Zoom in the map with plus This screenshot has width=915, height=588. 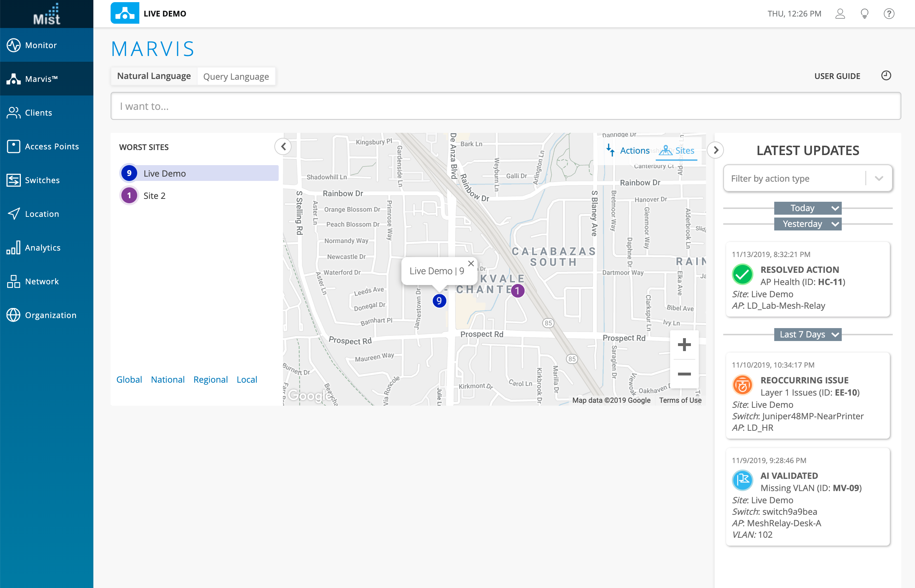tap(684, 345)
